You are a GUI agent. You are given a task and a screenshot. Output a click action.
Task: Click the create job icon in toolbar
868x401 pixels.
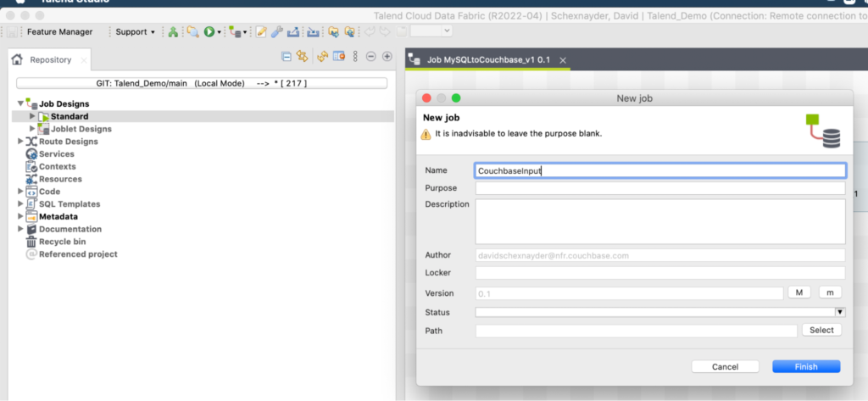[x=234, y=32]
